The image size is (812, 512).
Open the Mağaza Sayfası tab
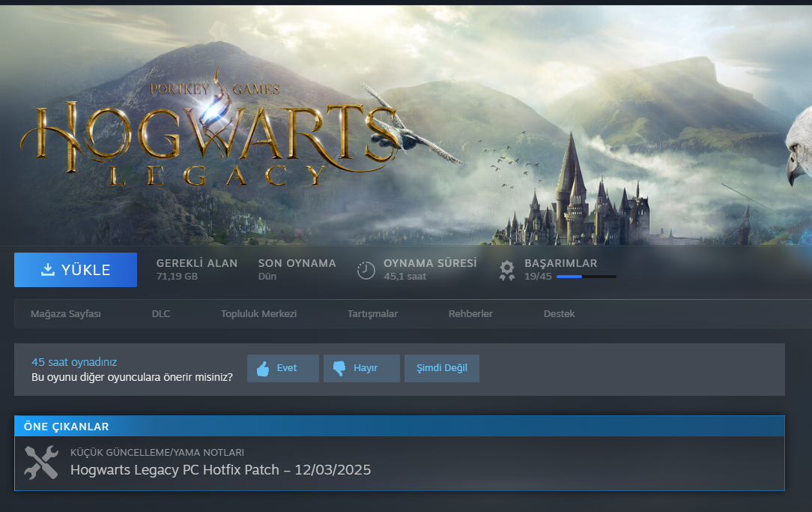[66, 313]
